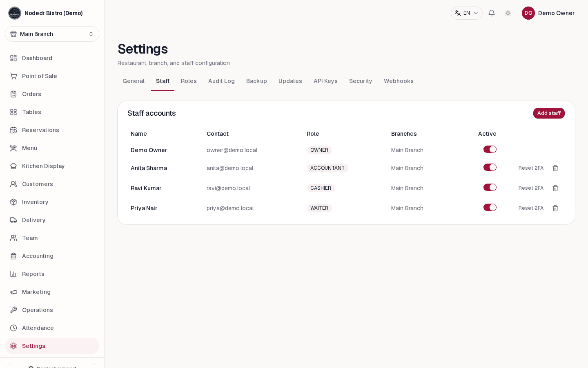Viewport: 588px width, 368px height.
Task: View the Reports page
Action: point(52,274)
